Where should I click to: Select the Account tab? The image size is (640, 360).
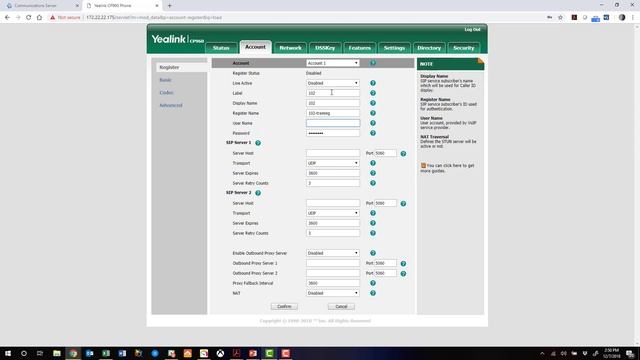point(256,47)
